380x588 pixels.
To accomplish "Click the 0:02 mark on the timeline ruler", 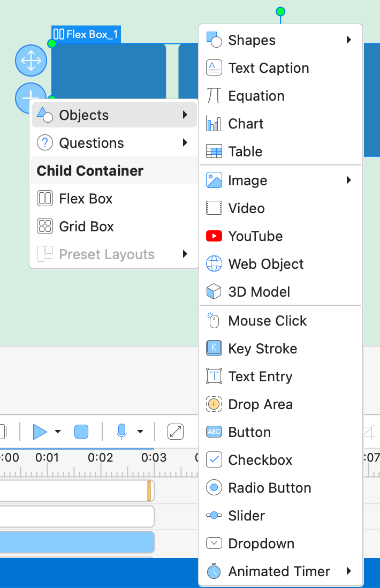I will (x=101, y=458).
